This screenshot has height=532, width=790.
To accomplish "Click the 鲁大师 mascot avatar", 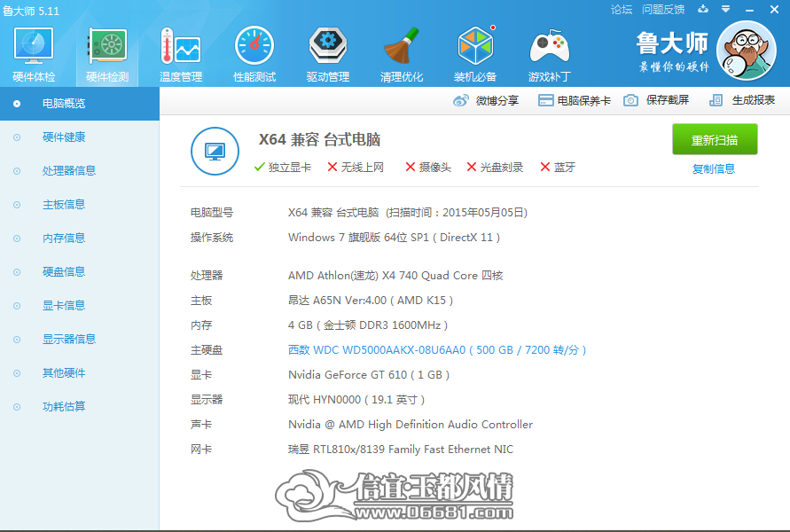I will [747, 51].
